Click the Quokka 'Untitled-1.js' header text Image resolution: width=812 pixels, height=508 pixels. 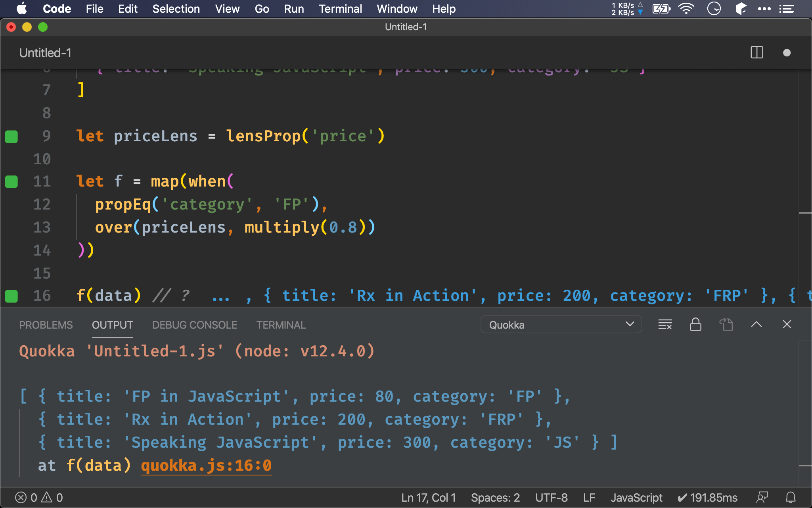pyautogui.click(x=197, y=351)
